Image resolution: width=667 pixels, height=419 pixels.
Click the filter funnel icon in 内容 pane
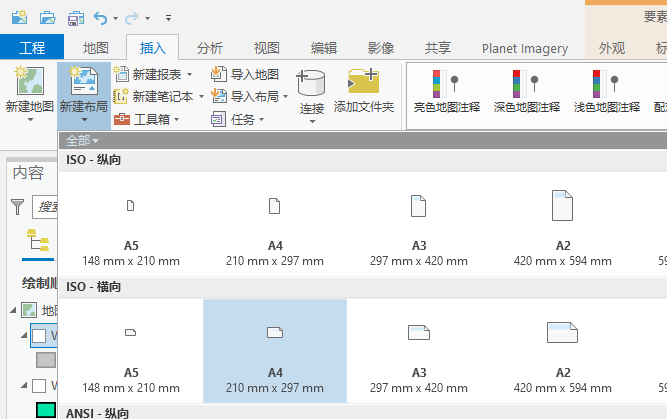pyautogui.click(x=17, y=207)
